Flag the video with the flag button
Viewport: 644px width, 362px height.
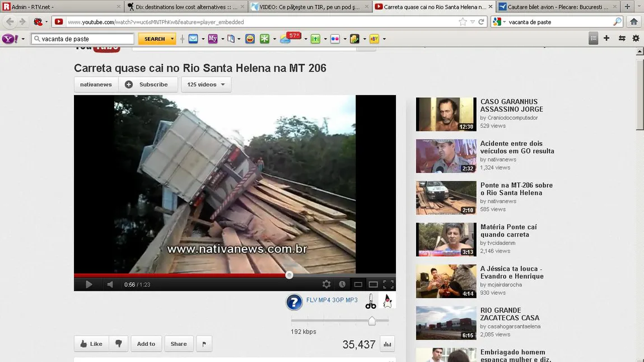tap(204, 344)
